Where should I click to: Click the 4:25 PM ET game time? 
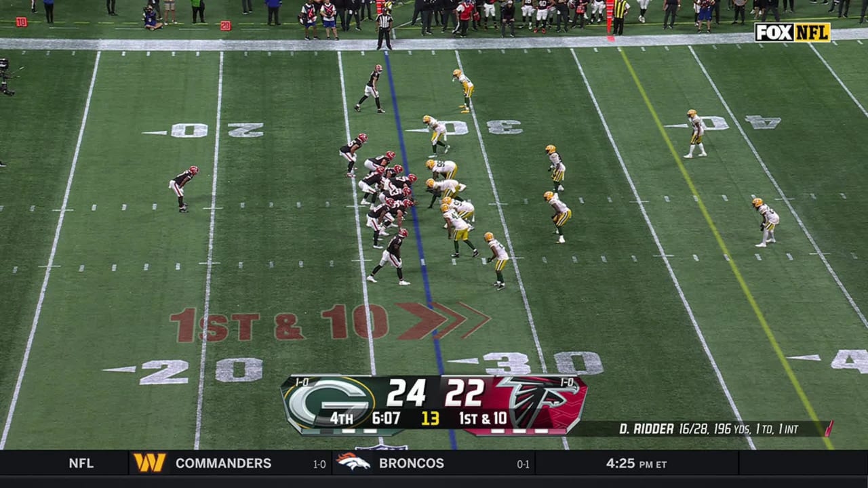636,464
